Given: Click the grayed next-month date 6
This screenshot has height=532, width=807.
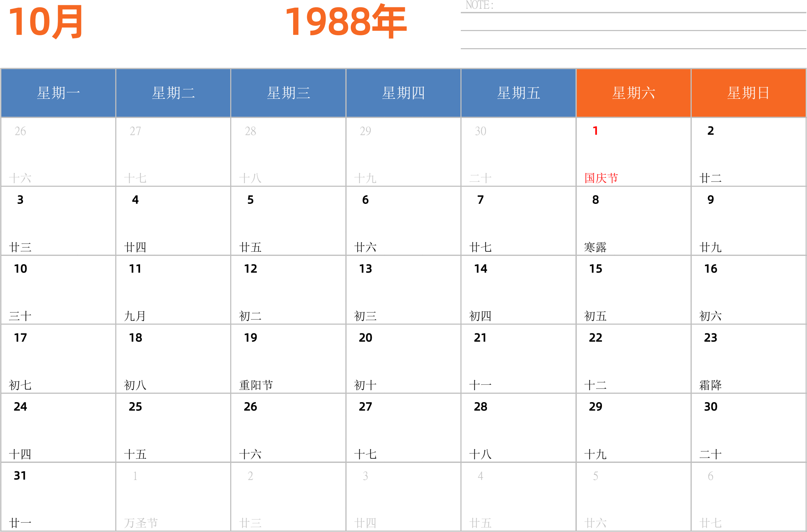Looking at the screenshot, I should click(x=711, y=476).
